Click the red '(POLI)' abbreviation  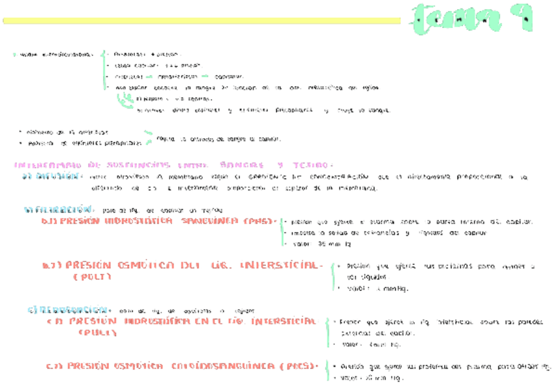(93, 277)
